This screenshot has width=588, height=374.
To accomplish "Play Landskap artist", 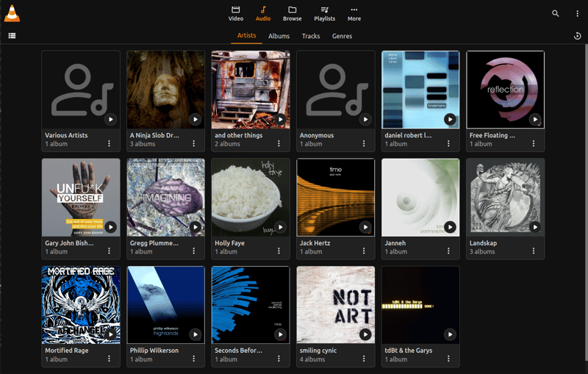I will pos(535,227).
